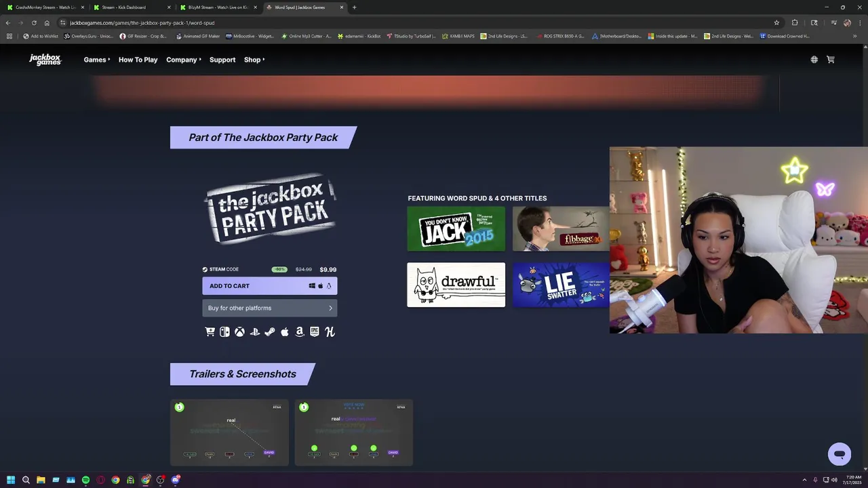Viewport: 868px width, 488px height.
Task: Open the Drawful game tile
Action: 456,285
